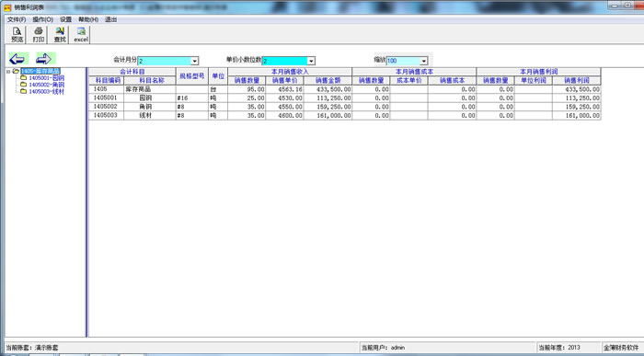The height and width of the screenshot is (356, 644).
Task: Click the 成本单价 column header
Action: (x=409, y=80)
